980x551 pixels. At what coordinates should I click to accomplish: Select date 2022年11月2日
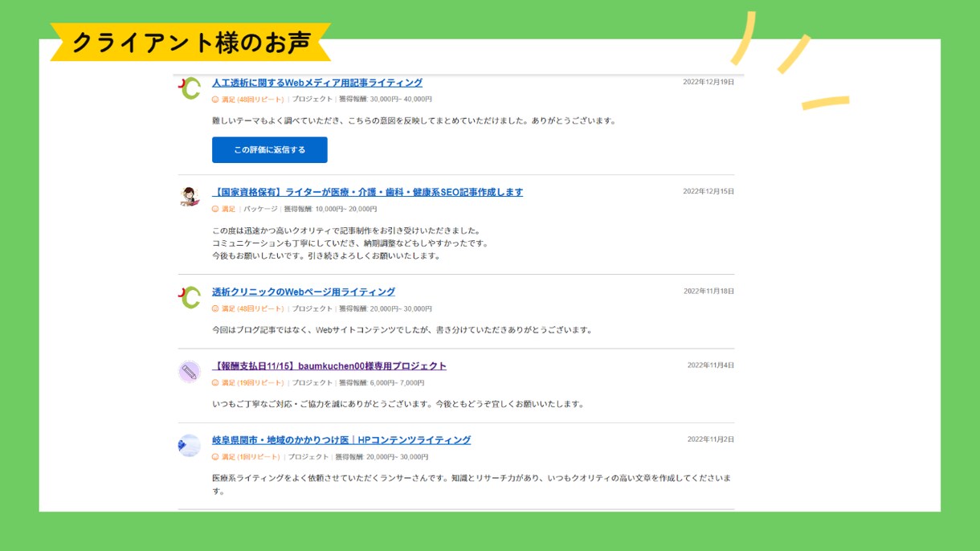click(711, 439)
